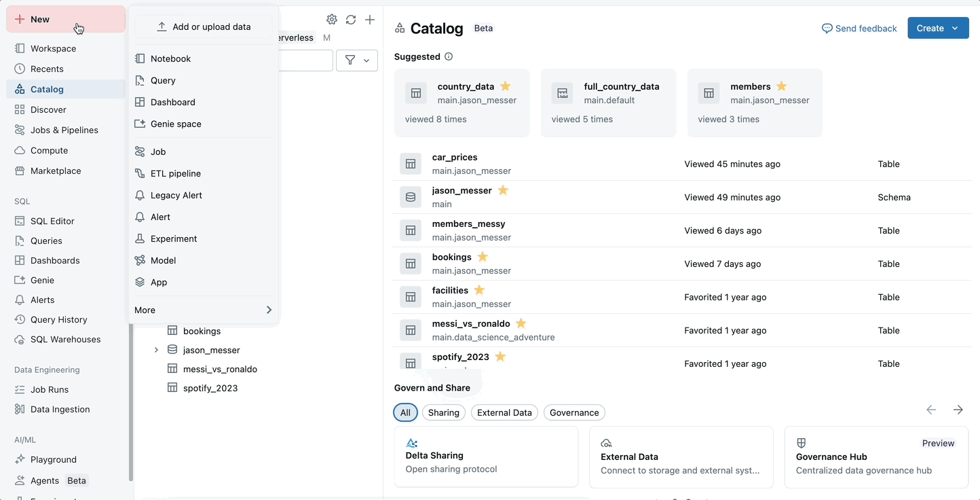
Task: Click the plus icon in the catalog panel
Action: pyautogui.click(x=370, y=20)
